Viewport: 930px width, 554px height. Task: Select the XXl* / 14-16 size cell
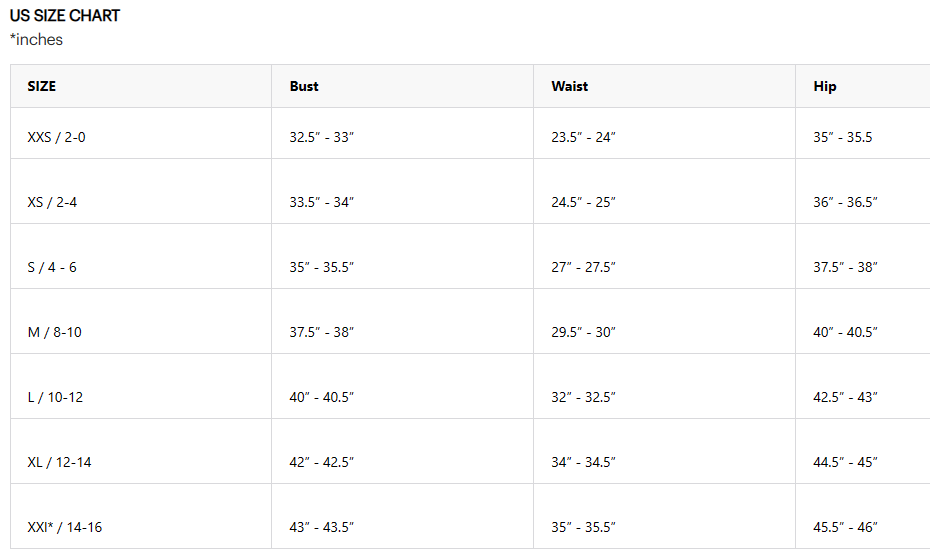click(64, 527)
